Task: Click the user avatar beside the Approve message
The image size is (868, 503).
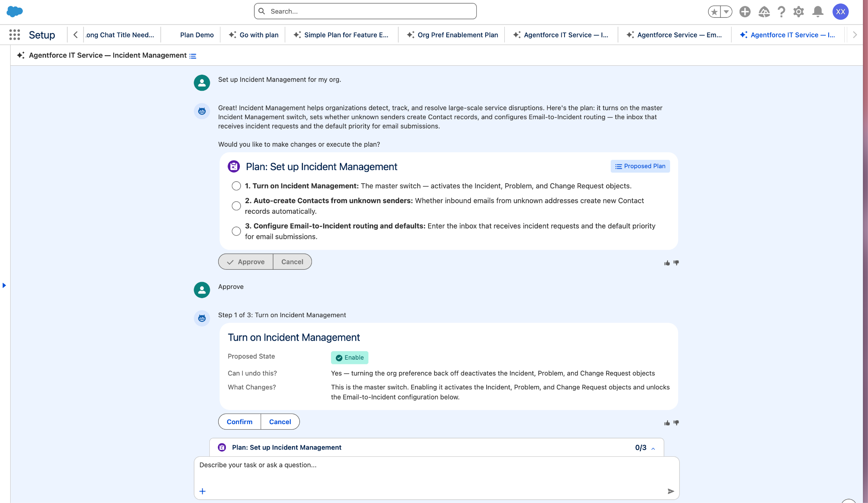Action: coord(202,290)
